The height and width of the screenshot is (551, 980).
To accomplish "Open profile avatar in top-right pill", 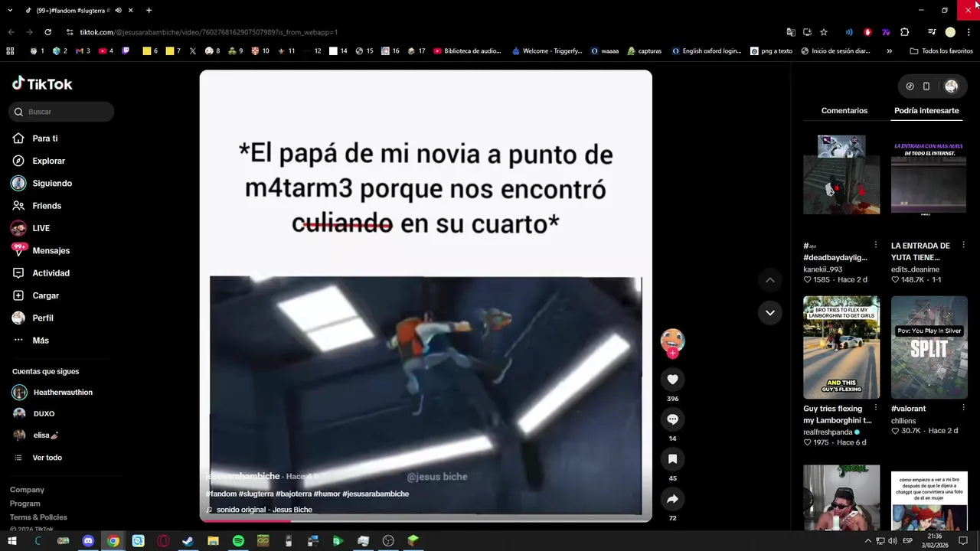I will click(951, 86).
